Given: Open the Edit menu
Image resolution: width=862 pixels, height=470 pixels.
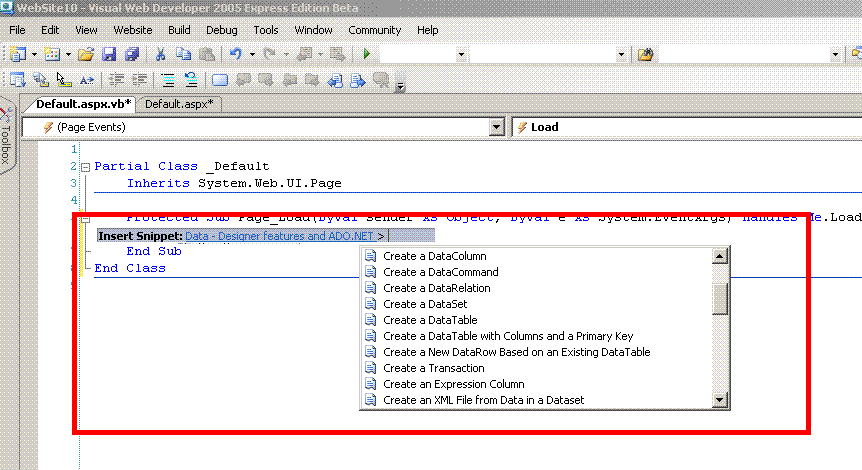Looking at the screenshot, I should tap(50, 30).
